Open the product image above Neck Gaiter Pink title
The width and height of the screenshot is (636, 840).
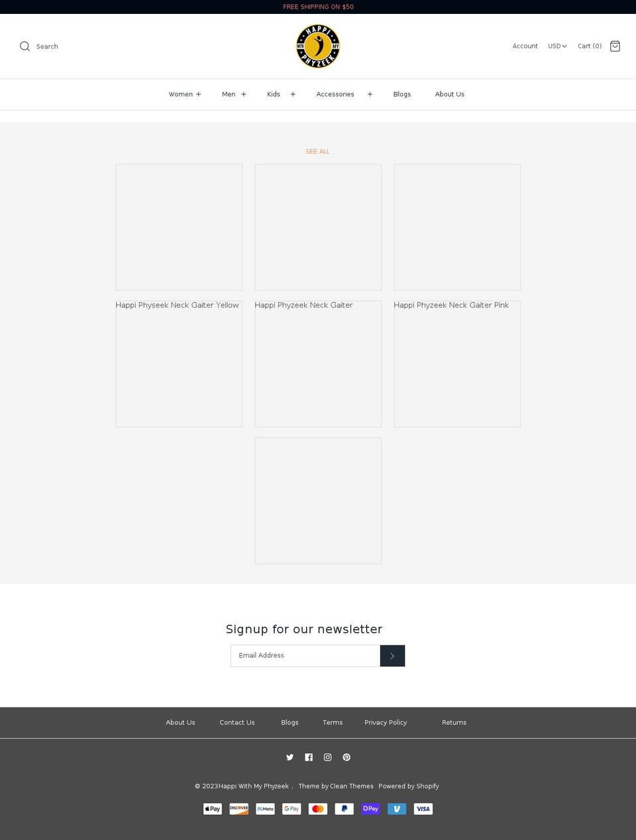pos(457,227)
